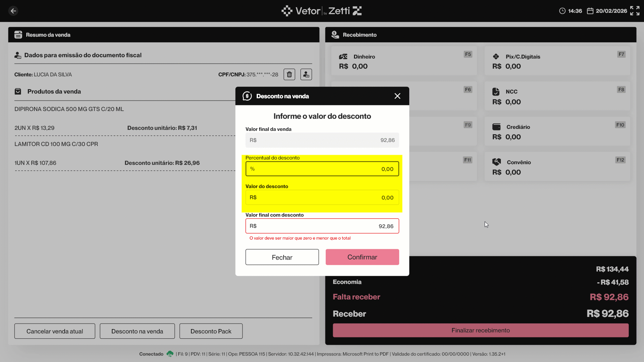
Task: Select Dinheiro payment method
Action: click(404, 61)
